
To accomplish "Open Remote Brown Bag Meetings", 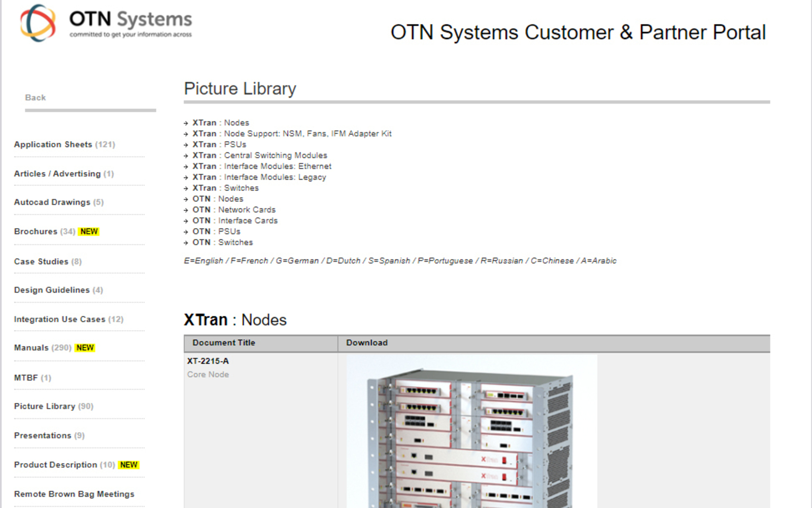I will click(x=74, y=494).
